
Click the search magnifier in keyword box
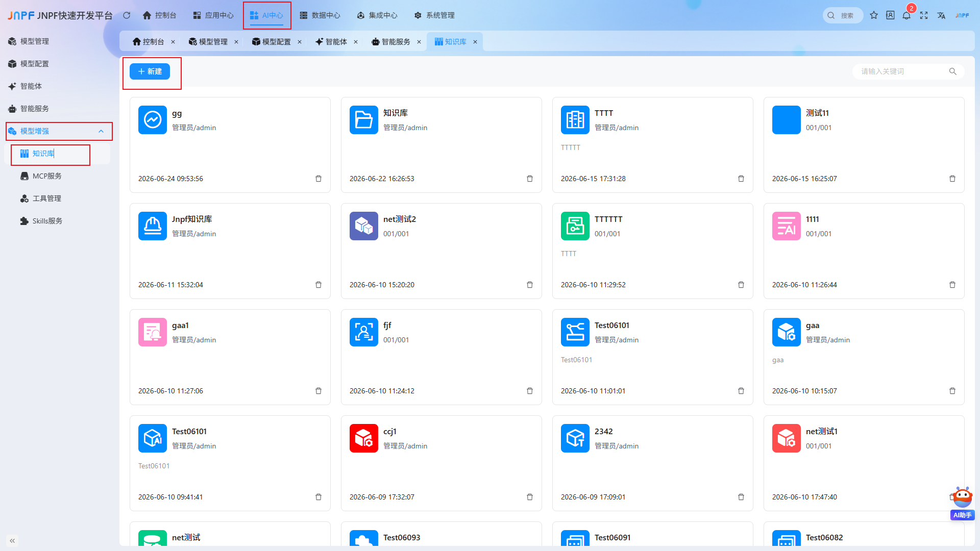pyautogui.click(x=952, y=71)
